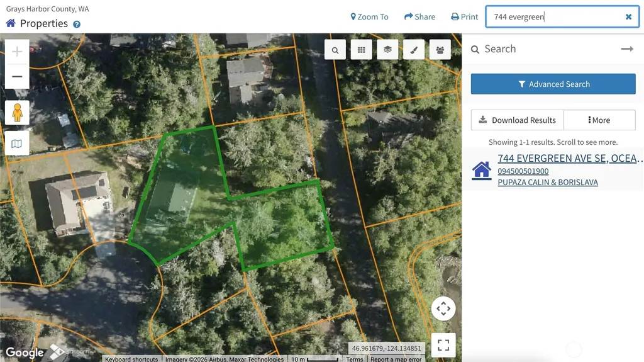Screen dimensions: 644x362
Task: Select the draw brush tool
Action: coord(414,50)
